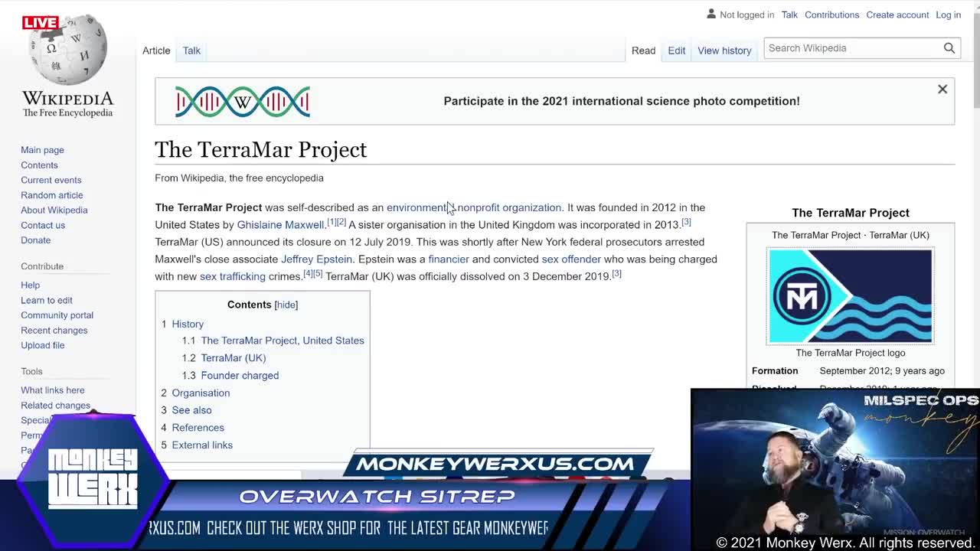Follow the sex offender link
980x551 pixels.
(571, 259)
